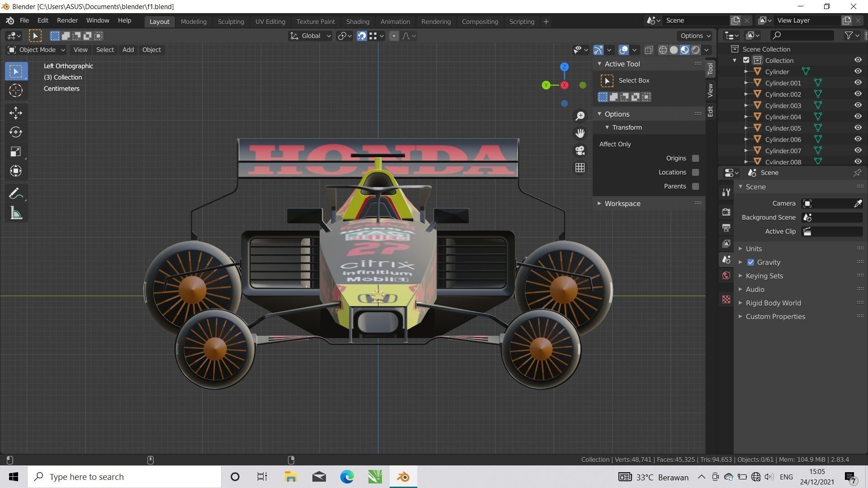Toggle snapping magnet button
Image resolution: width=868 pixels, height=488 pixels.
pyautogui.click(x=362, y=36)
